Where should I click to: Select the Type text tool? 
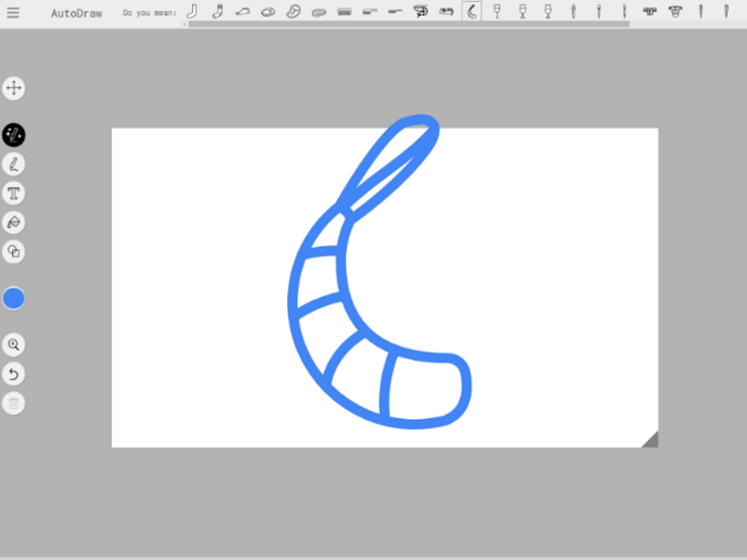14,193
